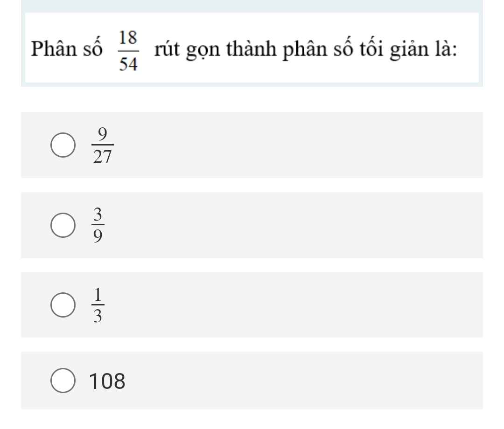Viewport: 504px width, 429px height.
Task: Click the answer text 108
Action: pos(107,381)
